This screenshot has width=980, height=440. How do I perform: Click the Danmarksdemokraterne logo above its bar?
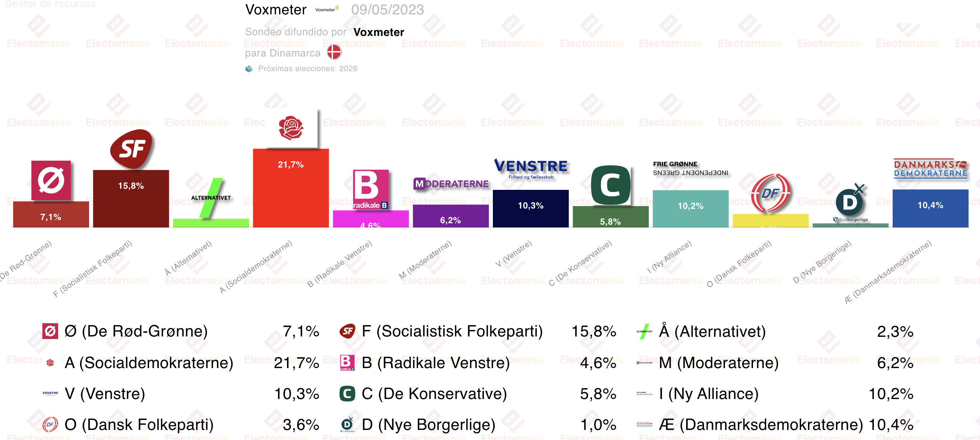930,169
